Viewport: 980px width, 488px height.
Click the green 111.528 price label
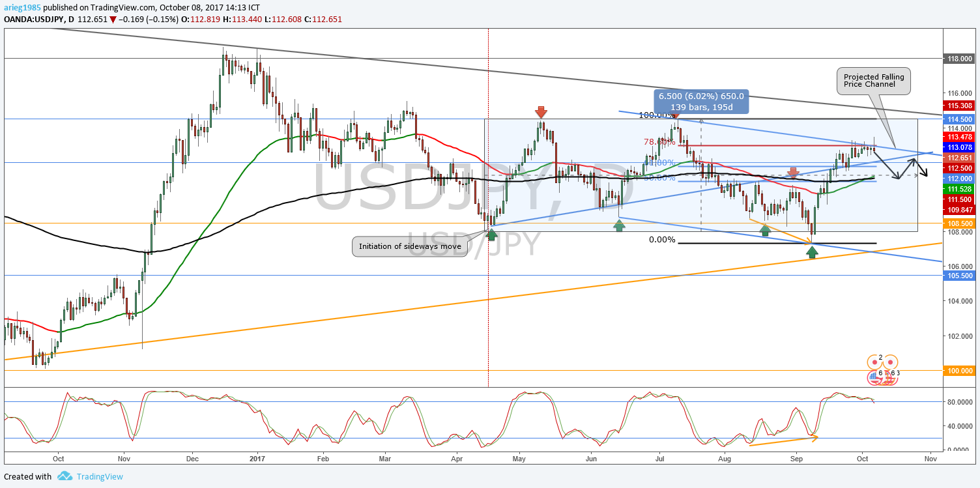click(x=958, y=188)
